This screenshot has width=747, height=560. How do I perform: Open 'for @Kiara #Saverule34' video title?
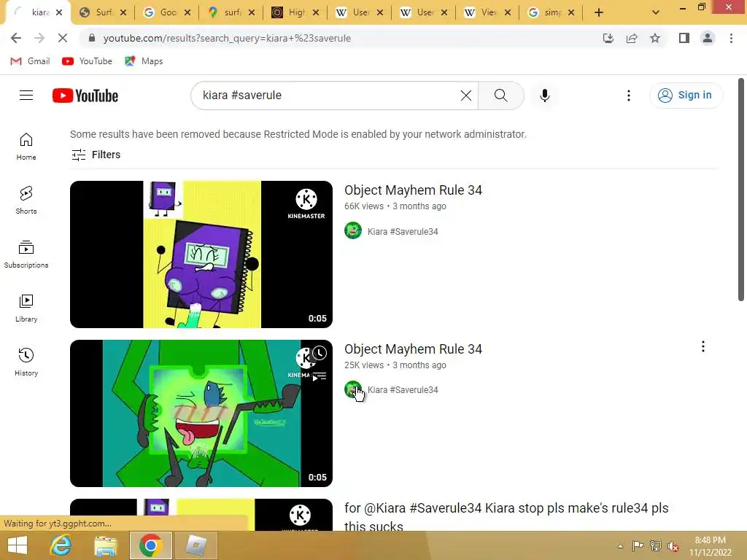coord(506,517)
